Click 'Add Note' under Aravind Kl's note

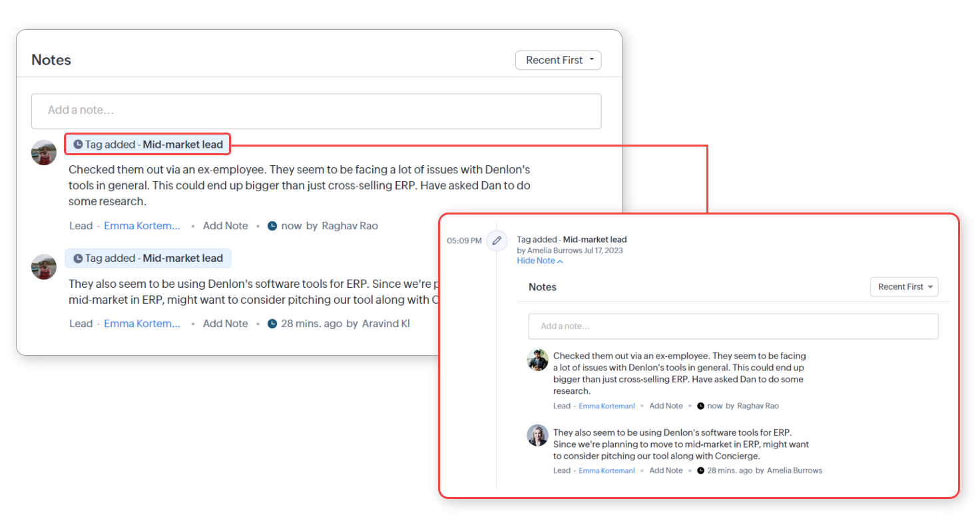pyautogui.click(x=225, y=324)
